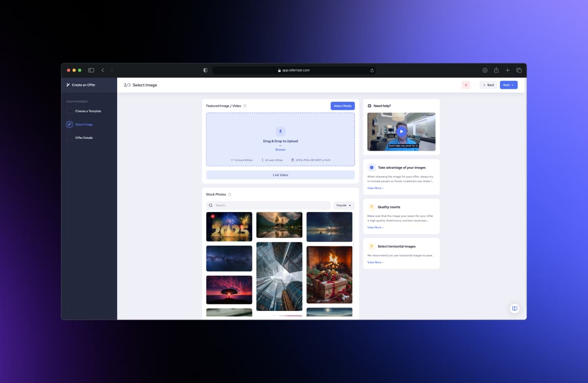Click the stock photos search field
This screenshot has height=383, width=588.
pyautogui.click(x=268, y=205)
